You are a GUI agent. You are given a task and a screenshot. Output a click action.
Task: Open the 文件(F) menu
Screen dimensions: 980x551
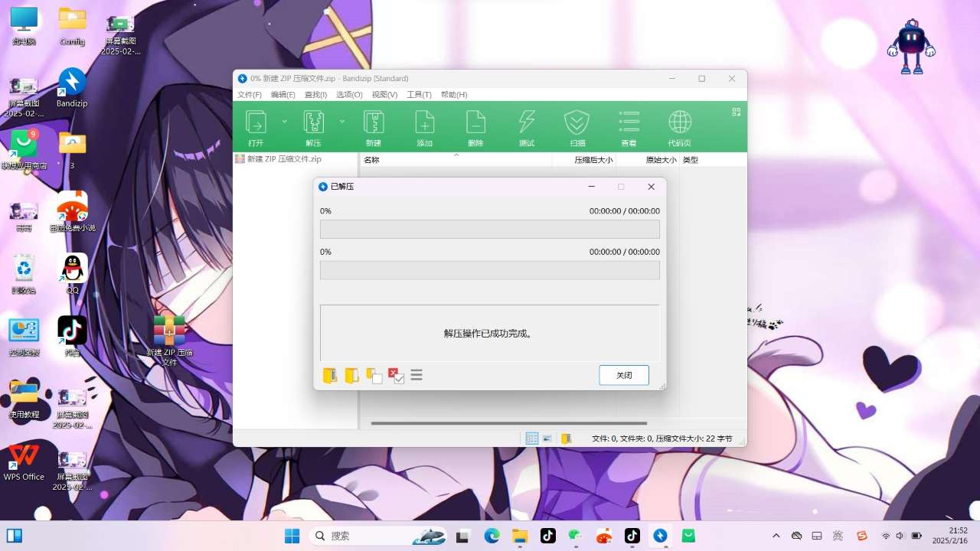tap(250, 95)
